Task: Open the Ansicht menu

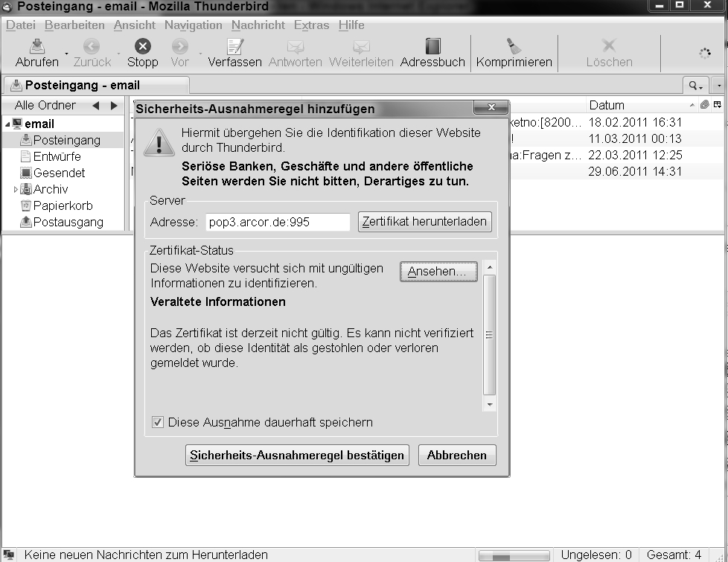Action: coord(135,25)
